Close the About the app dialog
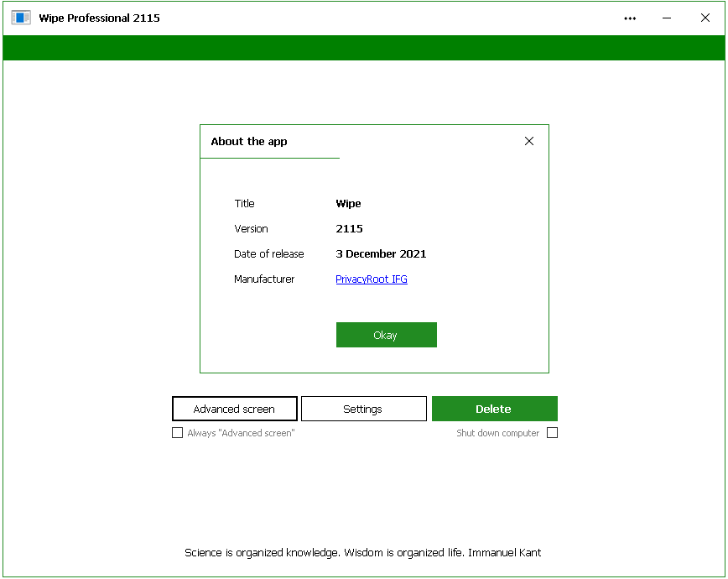 tap(529, 141)
